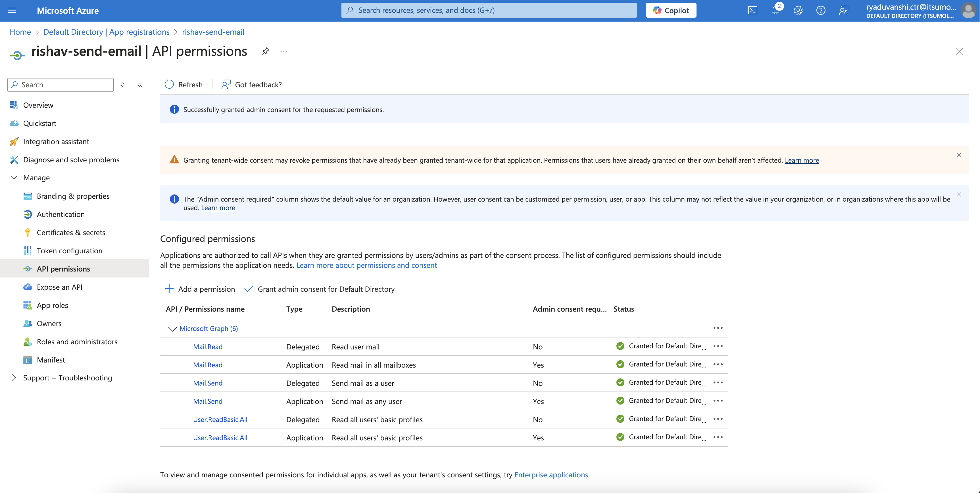Open more options for Application Mail.Send

[718, 401]
